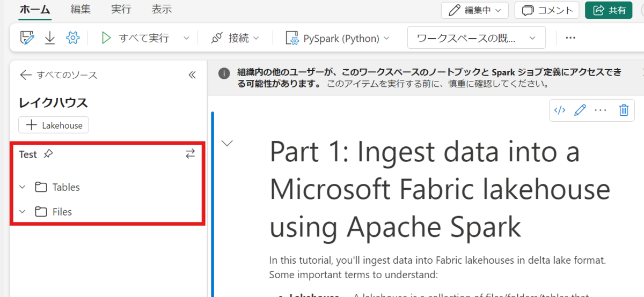644x297 pixels.
Task: Open cell more options ellipsis
Action: tap(601, 110)
